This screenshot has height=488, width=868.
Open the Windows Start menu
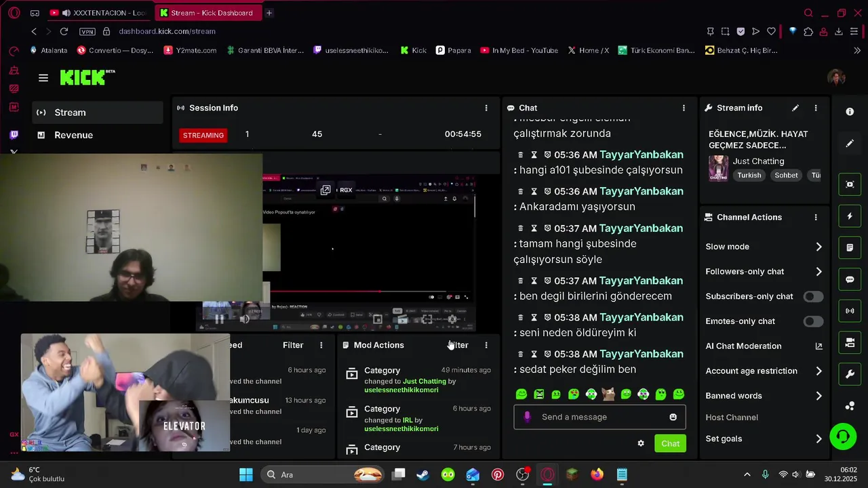tap(246, 474)
